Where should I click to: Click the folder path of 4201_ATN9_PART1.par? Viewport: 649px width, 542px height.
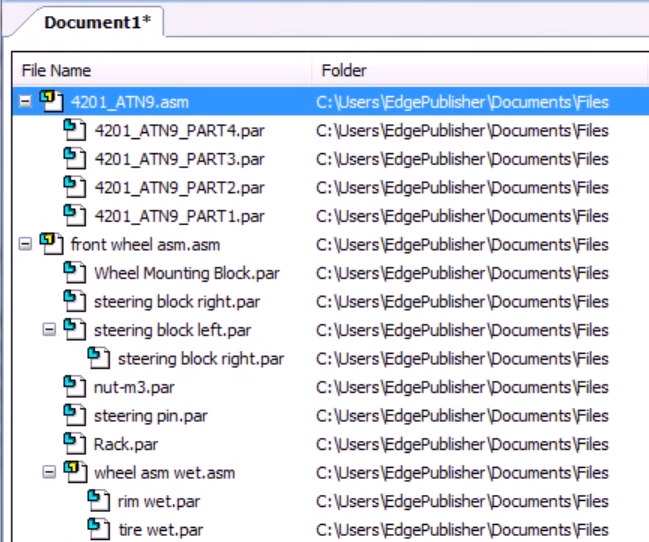[462, 215]
